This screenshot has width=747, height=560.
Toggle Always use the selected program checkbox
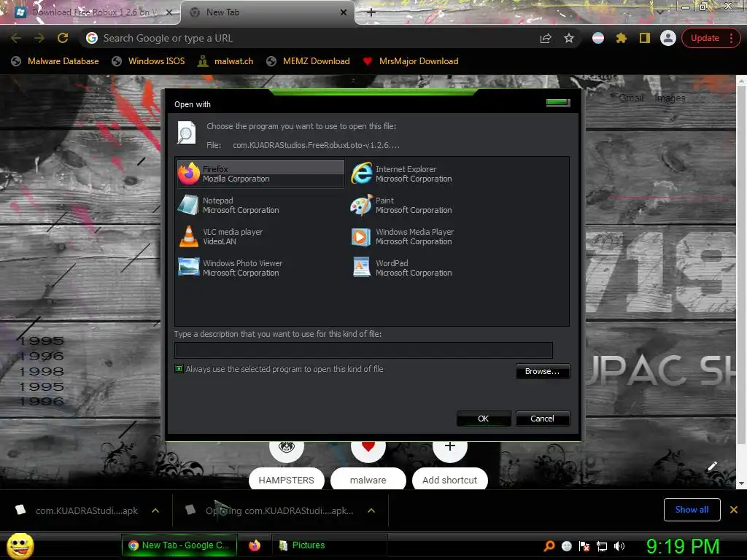click(x=179, y=369)
